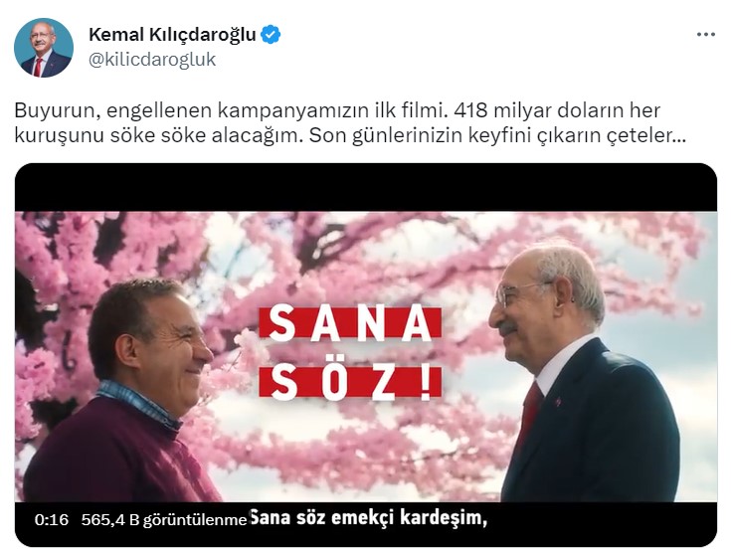Screen dimensions: 731x560
Task: Click the phrase söke söke alacağım
Action: (x=204, y=135)
